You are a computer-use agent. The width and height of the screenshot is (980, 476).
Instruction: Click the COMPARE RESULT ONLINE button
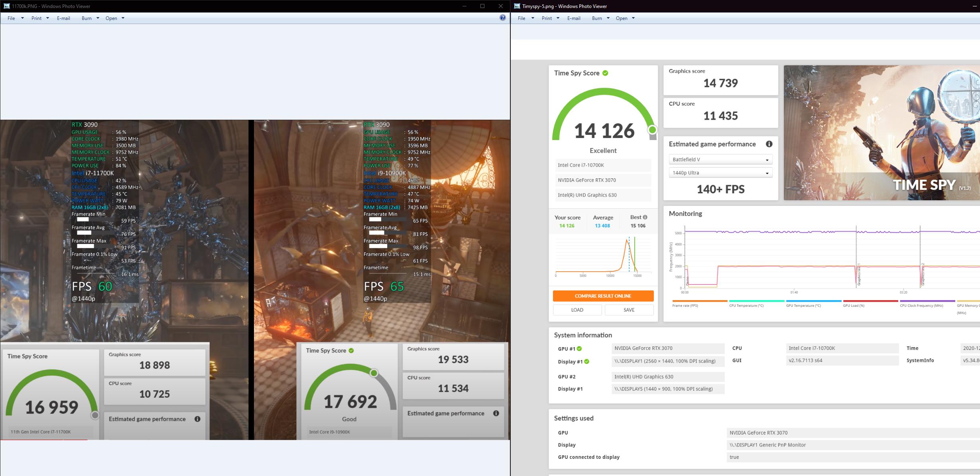[603, 296]
